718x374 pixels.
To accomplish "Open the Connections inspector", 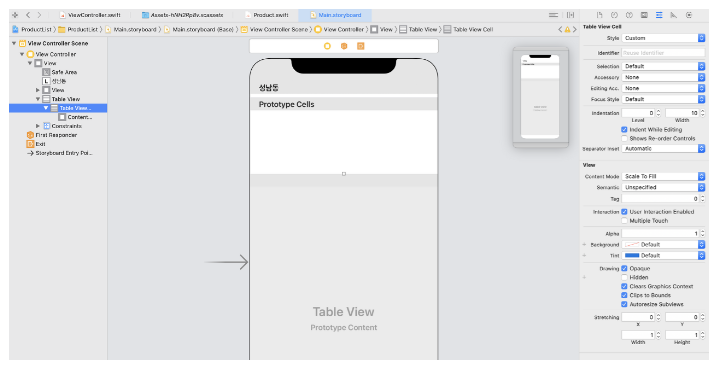I will (689, 15).
